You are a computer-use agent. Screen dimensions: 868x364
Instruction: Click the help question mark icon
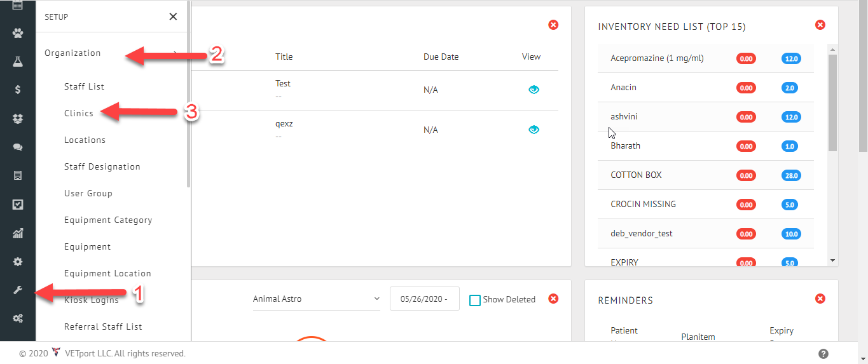tap(823, 354)
